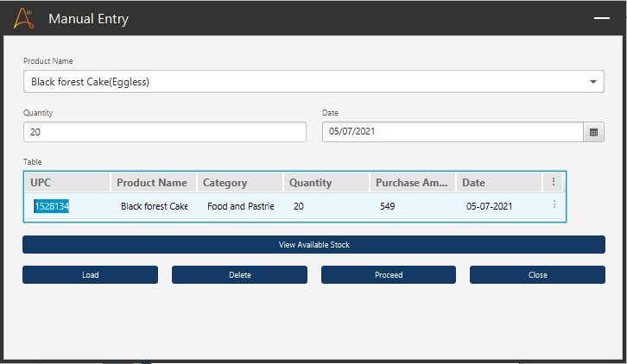Sort by UPC column header
Viewport: 627px width, 364px height.
coord(67,183)
